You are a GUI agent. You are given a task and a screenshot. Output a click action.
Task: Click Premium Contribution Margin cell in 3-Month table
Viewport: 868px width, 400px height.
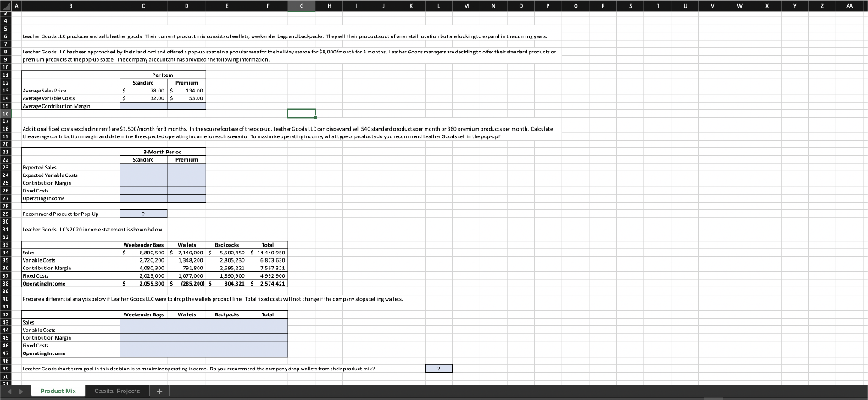[x=186, y=182]
